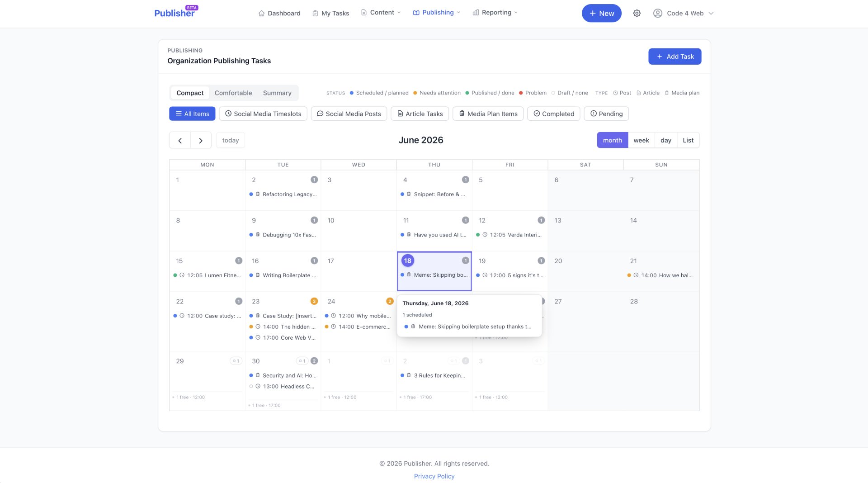Open the 12:00 Case study: event on June 22
The width and height of the screenshot is (868, 483).
point(208,316)
